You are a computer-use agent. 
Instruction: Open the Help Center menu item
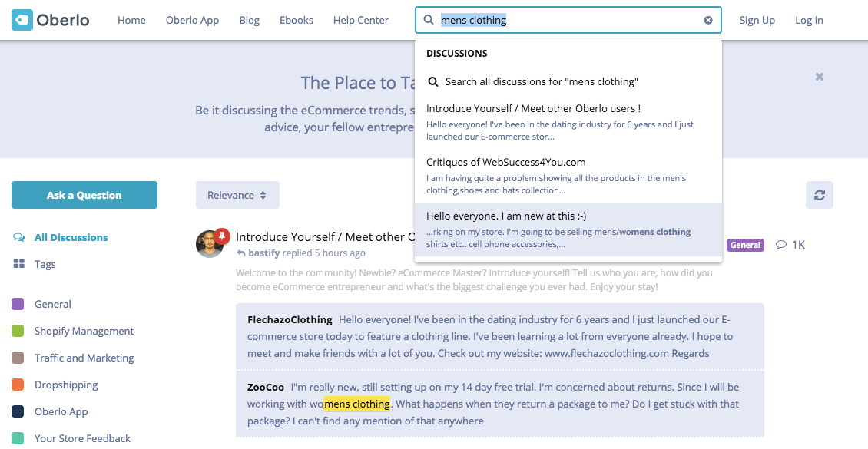tap(360, 21)
